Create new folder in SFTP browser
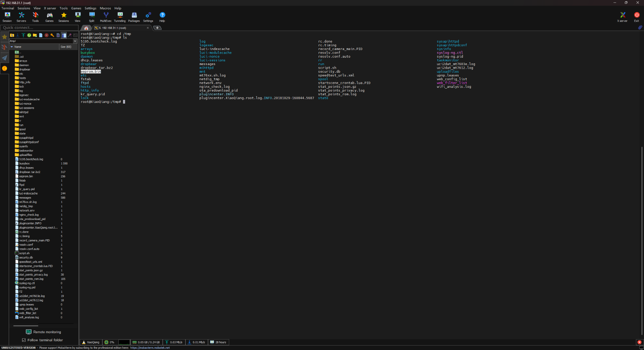Screen dimensions: 644x350 35,35
